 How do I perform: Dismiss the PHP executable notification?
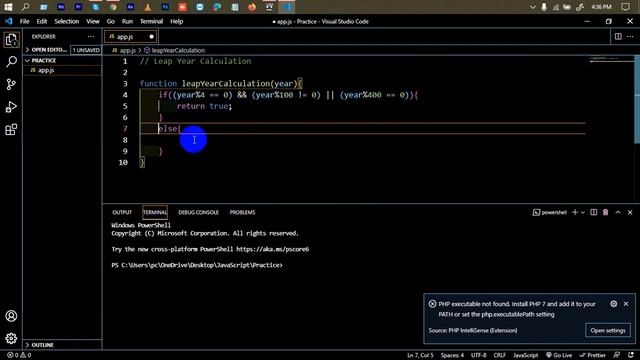[x=626, y=304]
